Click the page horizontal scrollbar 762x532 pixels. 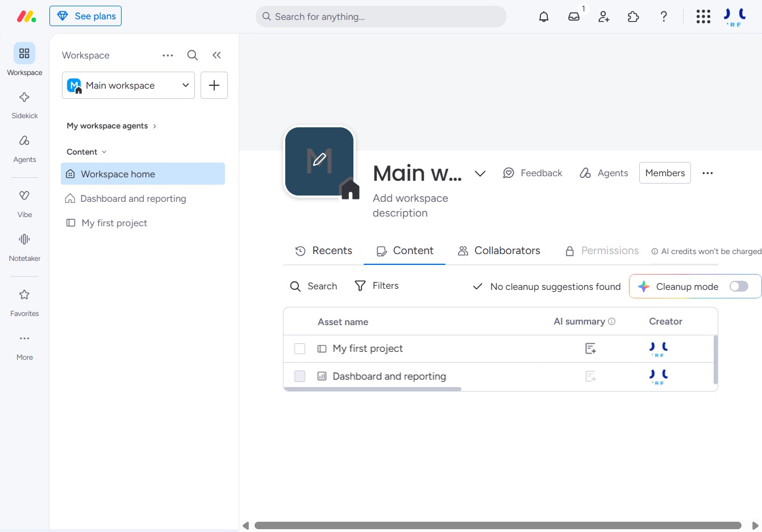(498, 525)
